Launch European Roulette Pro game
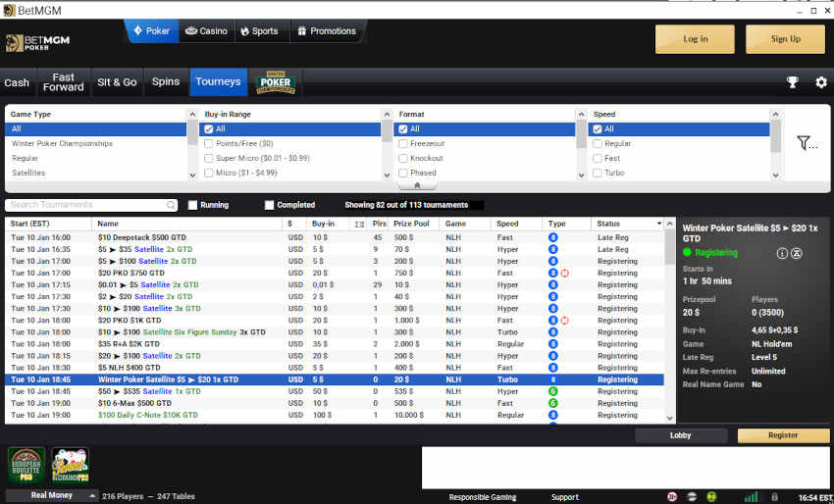 pyautogui.click(x=26, y=465)
